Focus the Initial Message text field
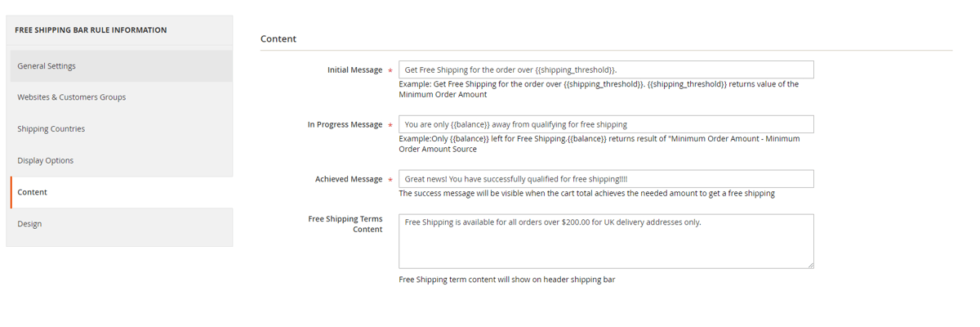Screen dimensions: 980x327 point(606,70)
